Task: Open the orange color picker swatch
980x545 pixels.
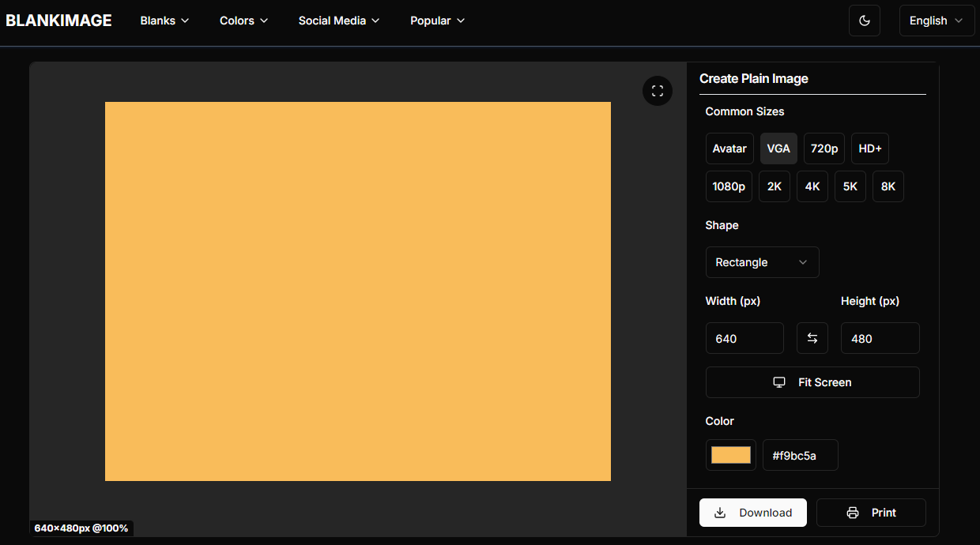Action: [x=731, y=455]
